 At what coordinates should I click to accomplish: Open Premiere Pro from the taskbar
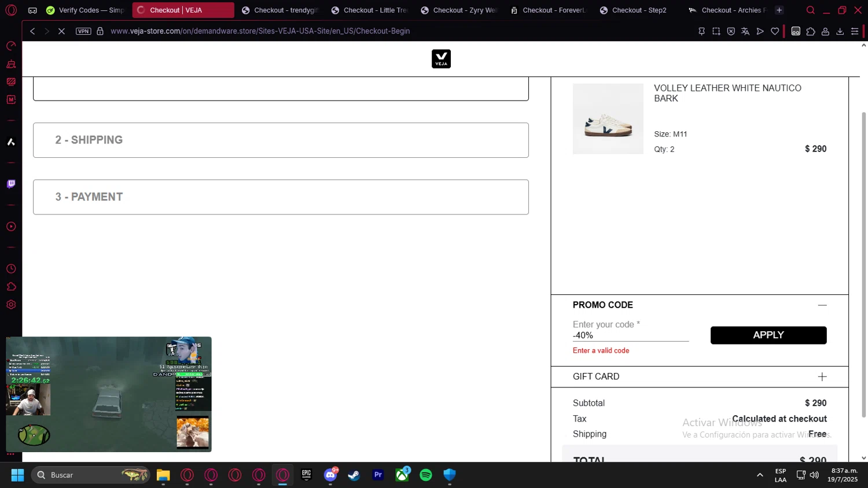click(x=378, y=475)
